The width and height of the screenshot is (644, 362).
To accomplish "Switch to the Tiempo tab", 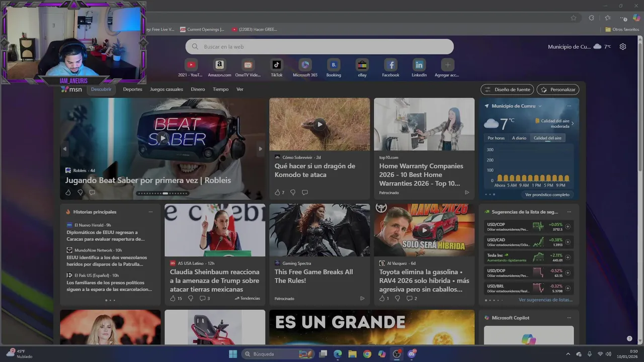I will 220,89.
